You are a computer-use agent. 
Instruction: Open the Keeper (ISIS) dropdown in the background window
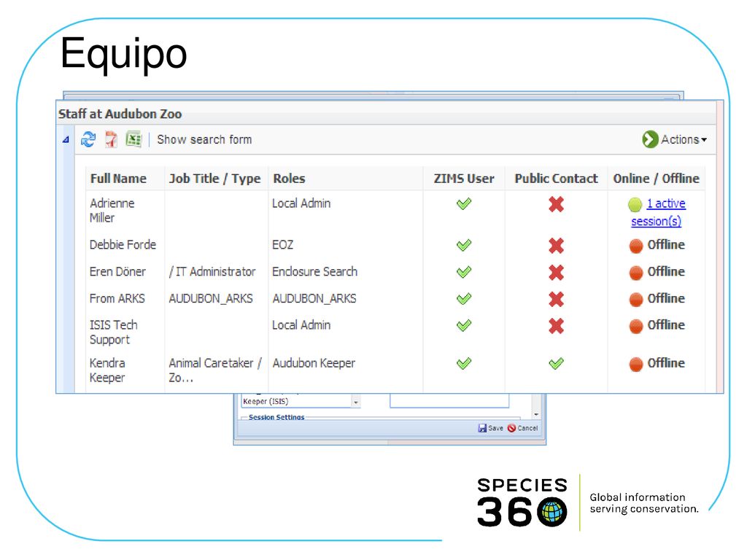click(x=355, y=402)
